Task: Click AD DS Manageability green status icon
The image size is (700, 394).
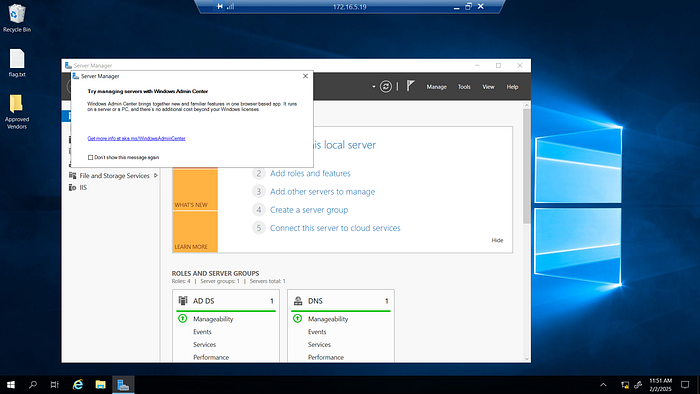Action: click(x=183, y=319)
